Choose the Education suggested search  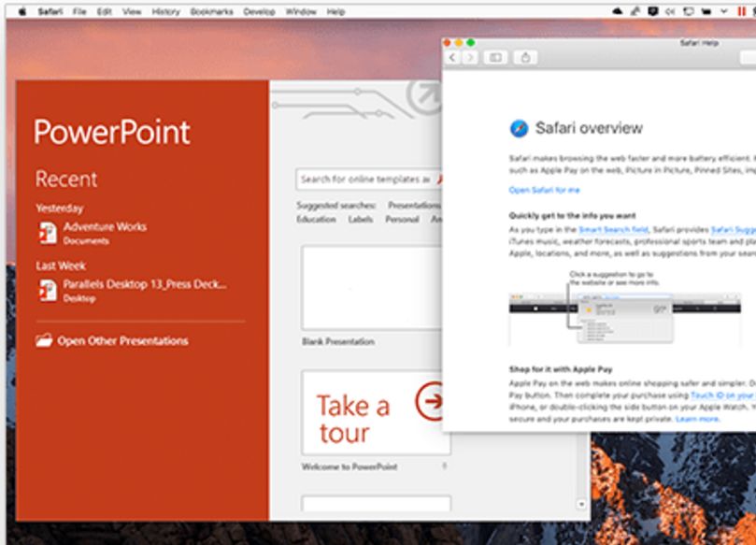pyautogui.click(x=316, y=220)
